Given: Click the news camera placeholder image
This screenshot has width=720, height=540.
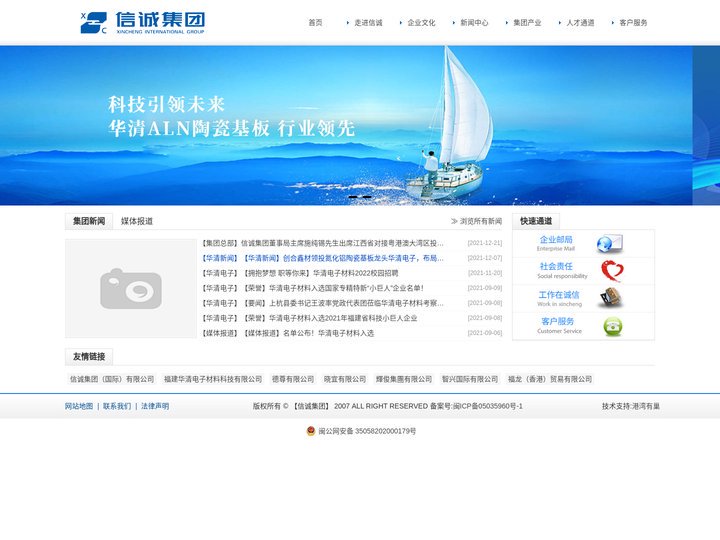Looking at the screenshot, I should (131, 288).
